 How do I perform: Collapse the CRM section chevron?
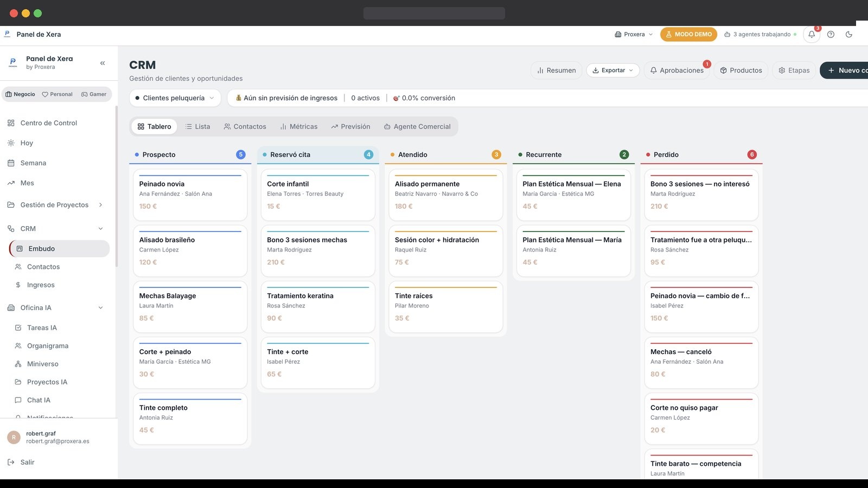100,229
